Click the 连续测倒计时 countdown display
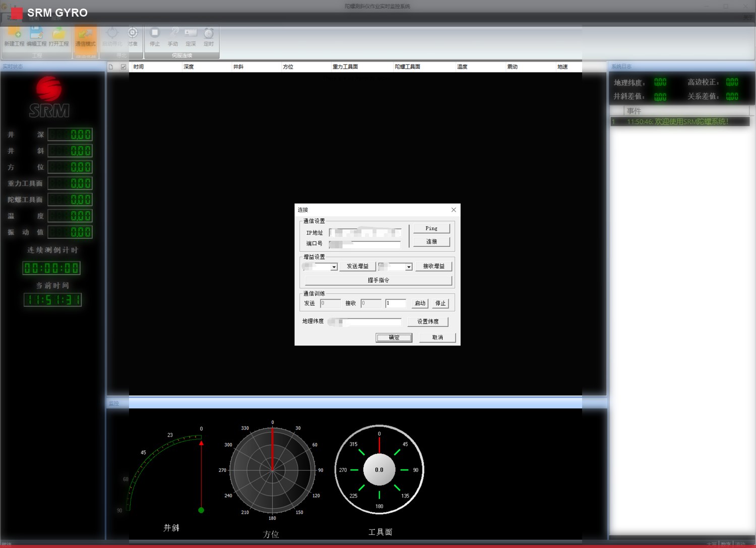Image resolution: width=756 pixels, height=548 pixels. (51, 268)
